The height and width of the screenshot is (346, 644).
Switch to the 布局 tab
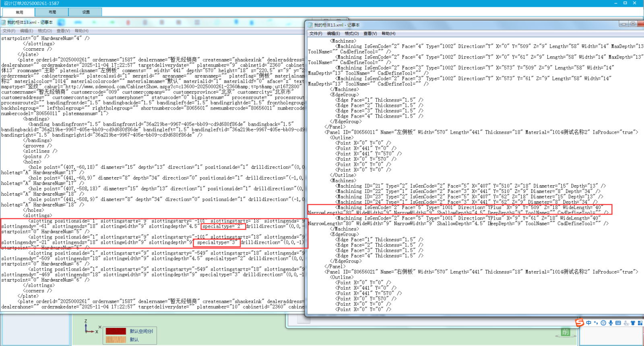(x=52, y=12)
